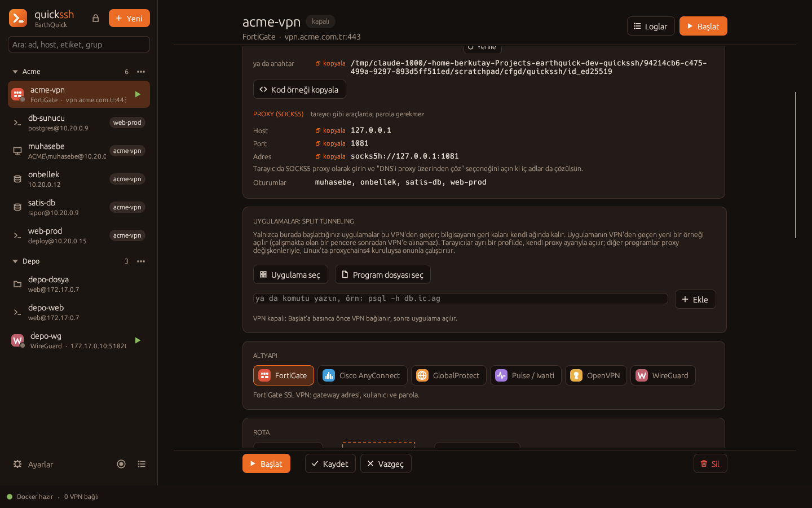
Task: Focus the command input field
Action: 461,299
